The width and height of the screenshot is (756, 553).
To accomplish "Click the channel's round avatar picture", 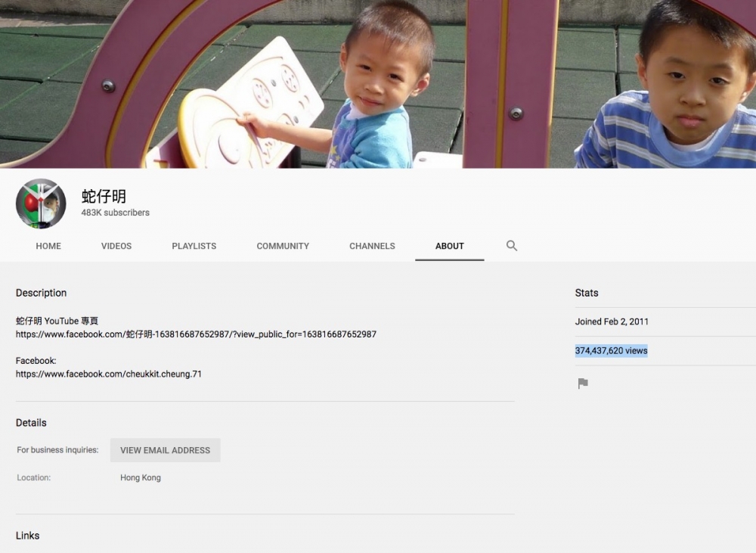I will point(41,203).
